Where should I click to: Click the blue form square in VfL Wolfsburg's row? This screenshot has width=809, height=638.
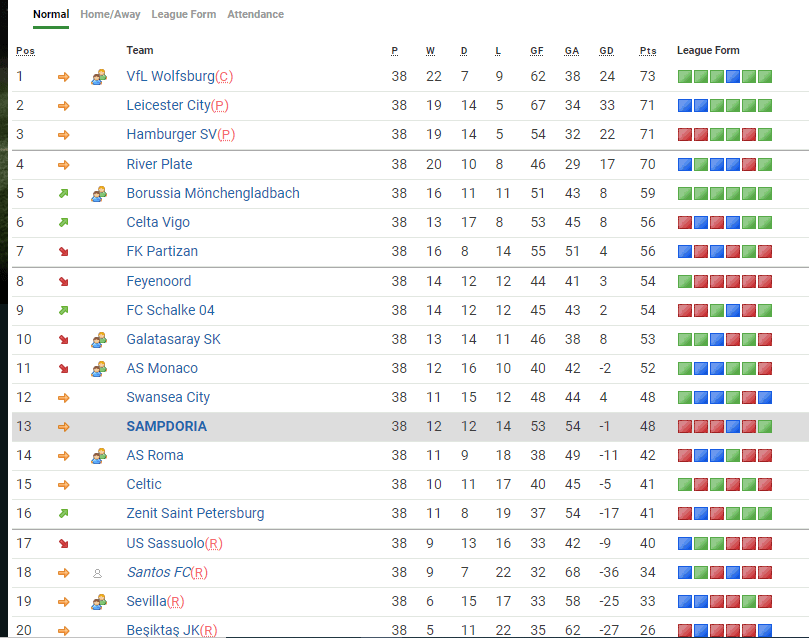point(733,77)
